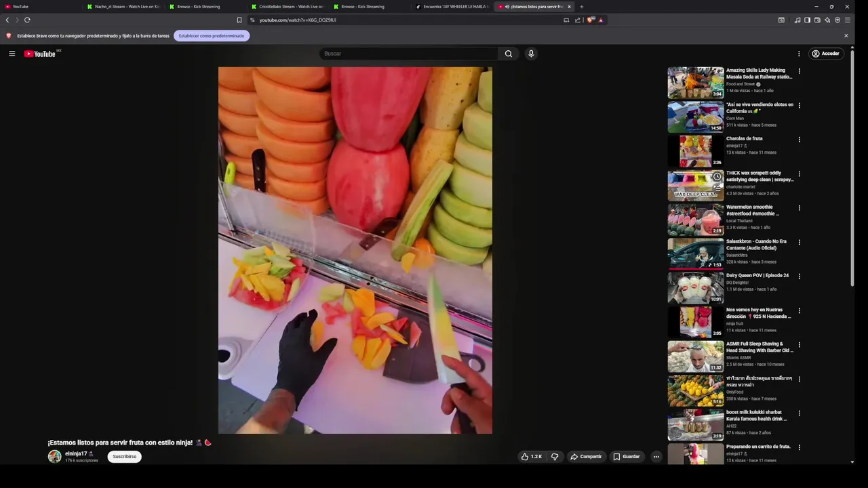The height and width of the screenshot is (488, 868).
Task: Open media playlist music note icon
Action: click(x=797, y=20)
